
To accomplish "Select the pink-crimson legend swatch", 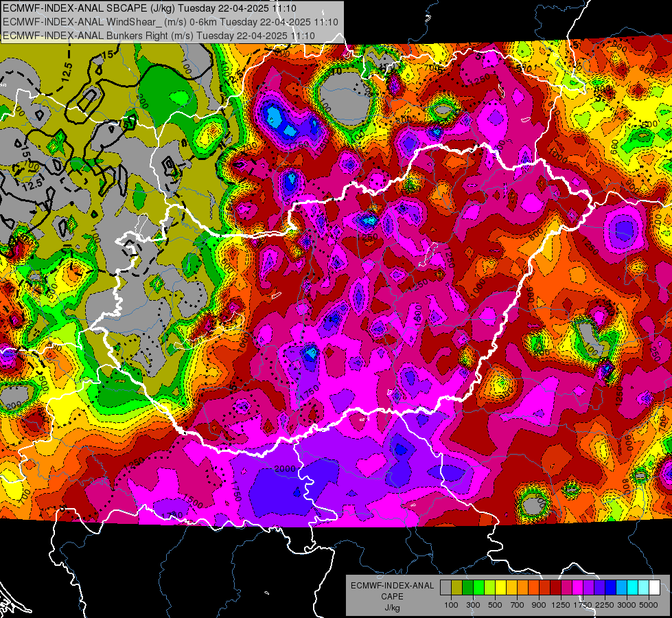I will (566, 588).
